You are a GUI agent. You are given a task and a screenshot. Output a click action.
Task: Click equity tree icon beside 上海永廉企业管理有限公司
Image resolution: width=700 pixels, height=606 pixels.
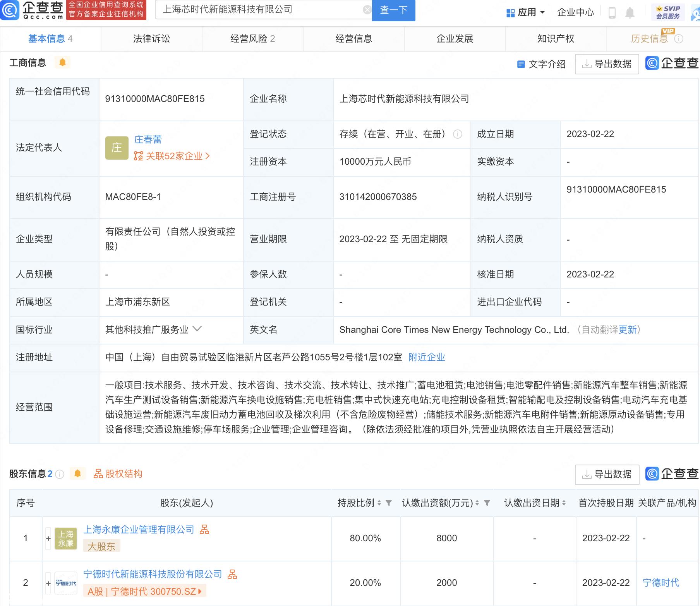coord(204,529)
